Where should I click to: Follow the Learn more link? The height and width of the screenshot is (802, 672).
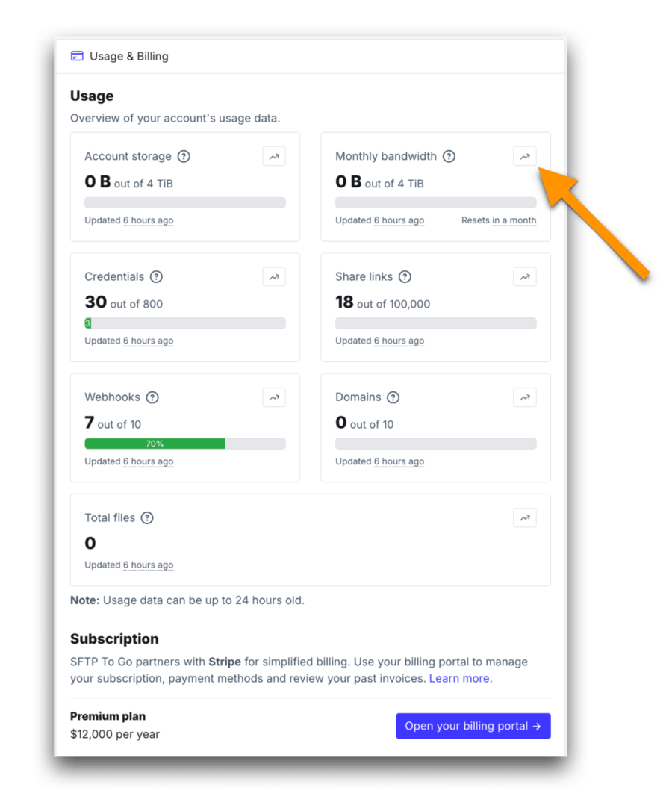click(459, 678)
